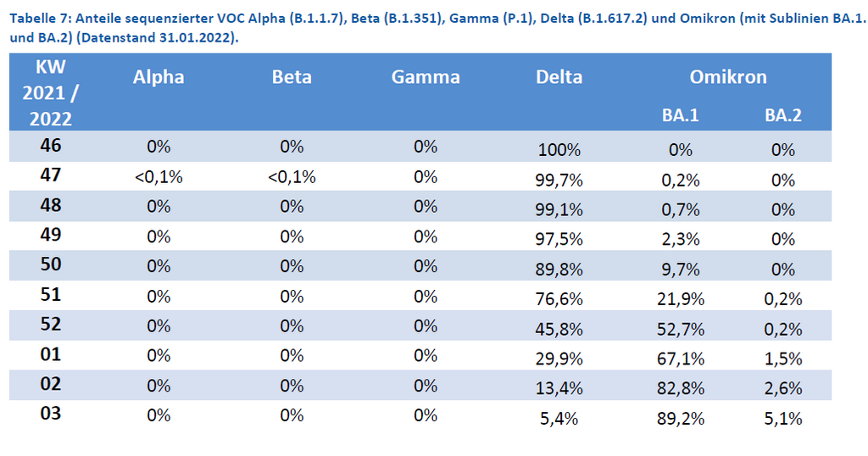Click the 1,5% BA.2 cell

point(783,359)
